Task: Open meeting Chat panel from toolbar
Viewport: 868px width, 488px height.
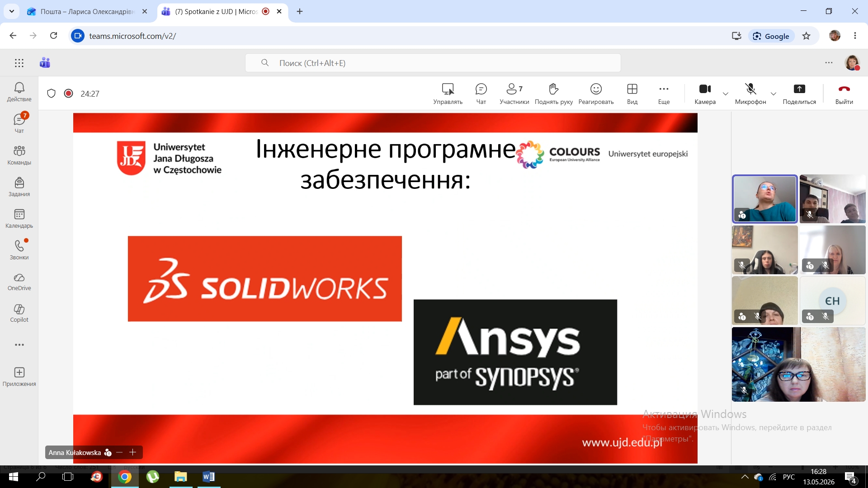Action: tap(481, 94)
